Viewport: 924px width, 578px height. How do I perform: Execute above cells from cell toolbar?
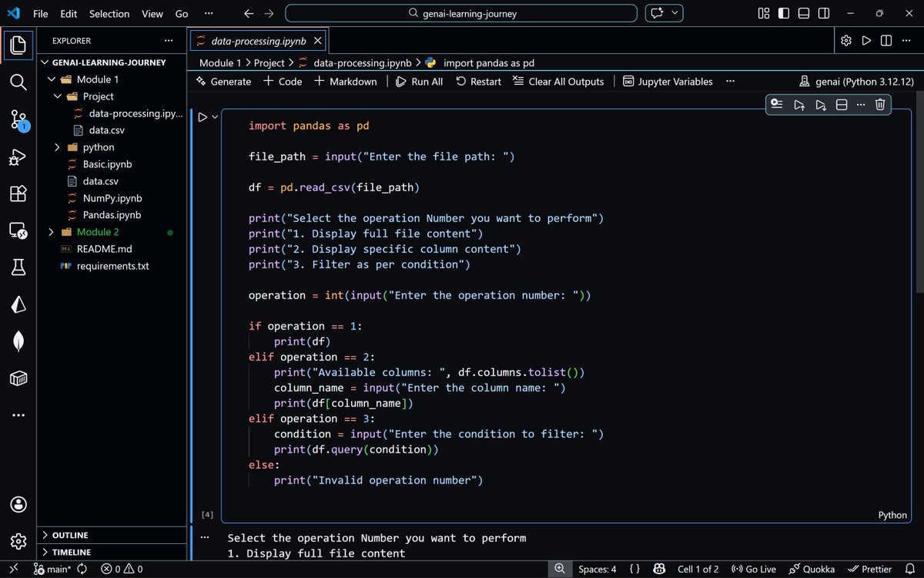(800, 105)
